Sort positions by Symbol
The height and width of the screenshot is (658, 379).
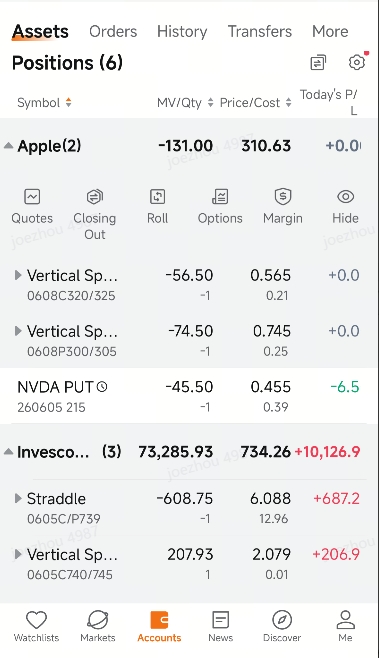click(x=44, y=103)
